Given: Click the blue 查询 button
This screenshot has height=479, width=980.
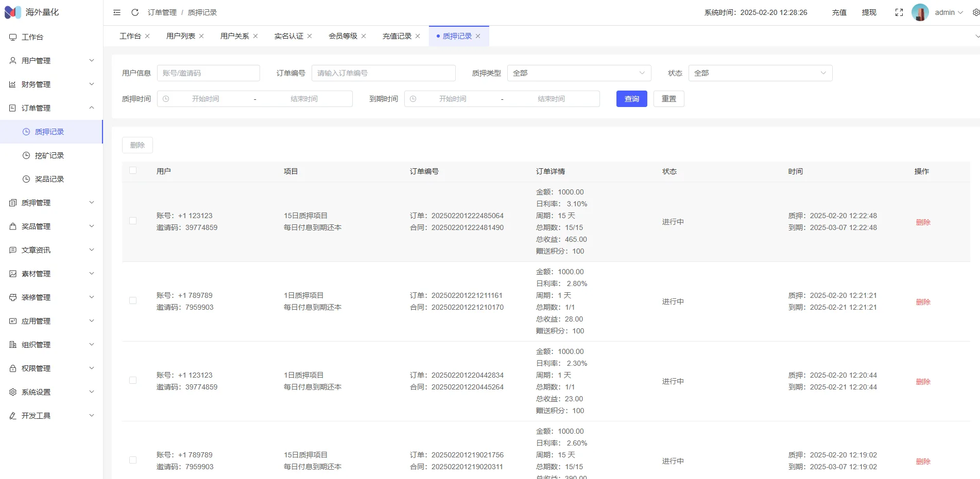Looking at the screenshot, I should coord(631,99).
